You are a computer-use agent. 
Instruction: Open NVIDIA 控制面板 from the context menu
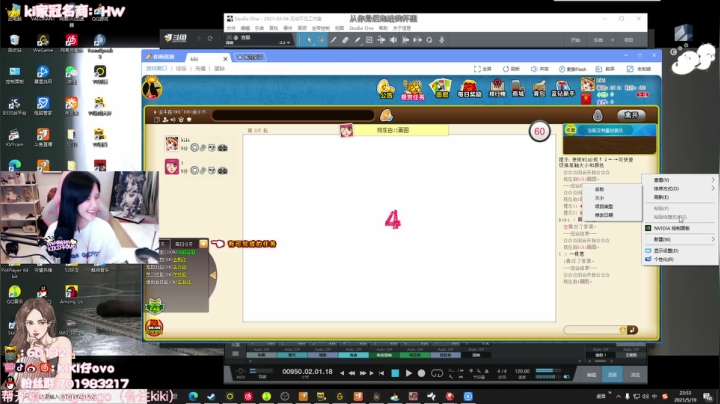pyautogui.click(x=681, y=228)
